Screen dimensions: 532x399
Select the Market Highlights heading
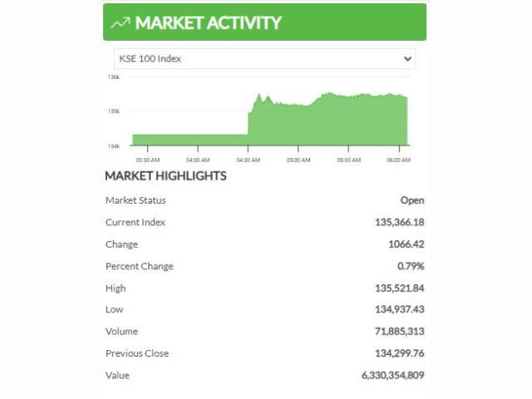(165, 176)
